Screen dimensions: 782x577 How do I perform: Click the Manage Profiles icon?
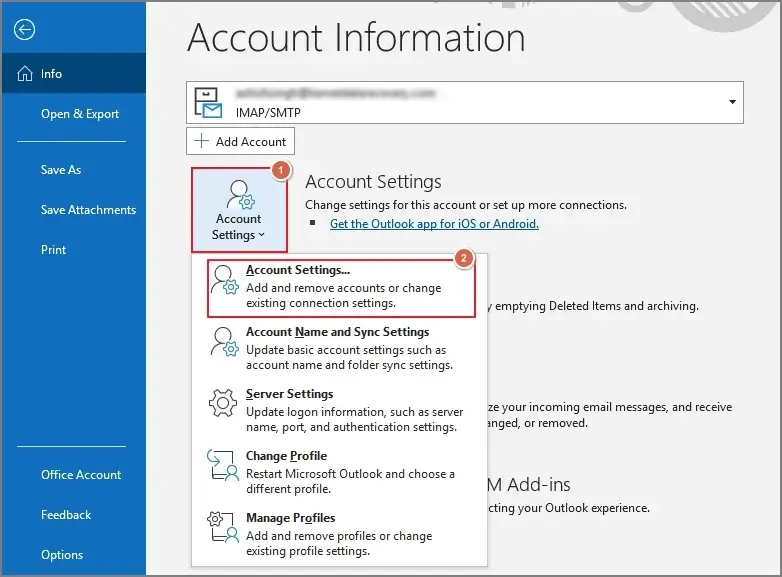coord(222,527)
